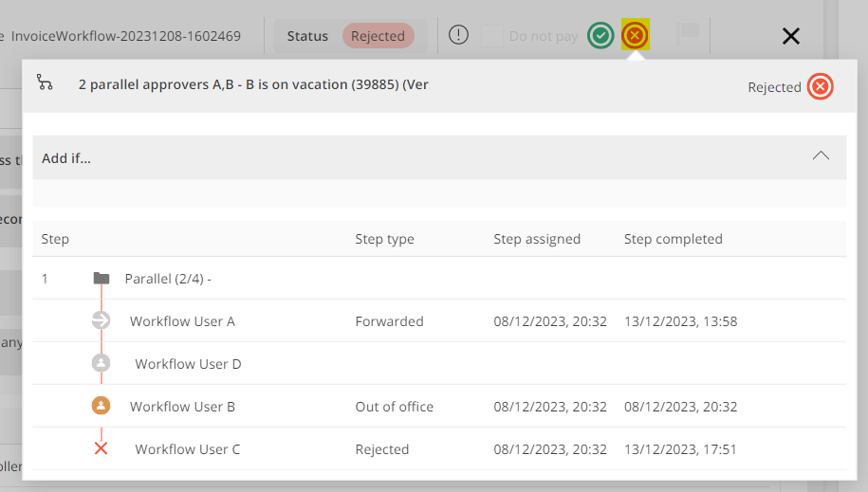The width and height of the screenshot is (868, 492).
Task: Click the Parallel folder icon
Action: tap(102, 279)
